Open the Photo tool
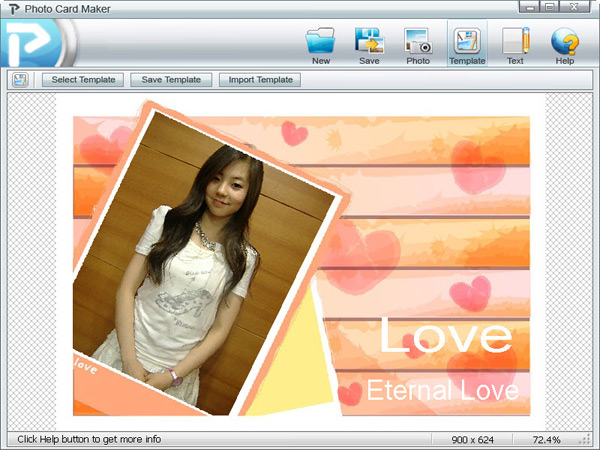 click(418, 41)
